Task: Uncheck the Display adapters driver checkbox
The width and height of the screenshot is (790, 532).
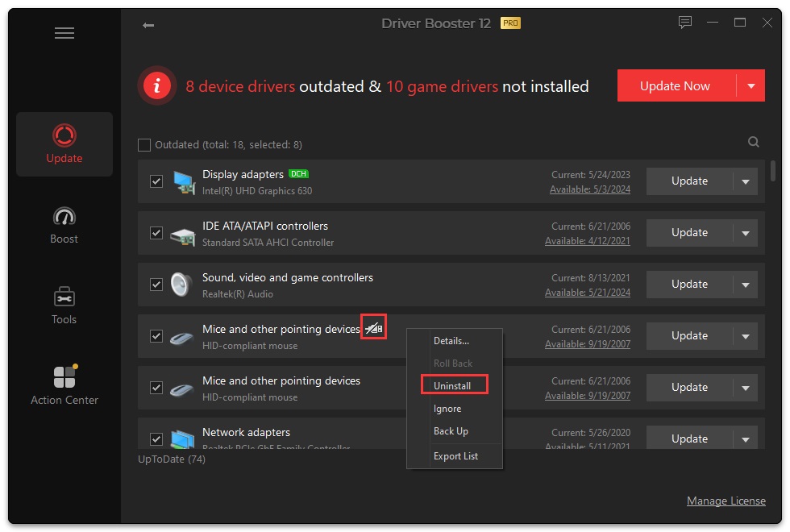Action: [x=156, y=181]
